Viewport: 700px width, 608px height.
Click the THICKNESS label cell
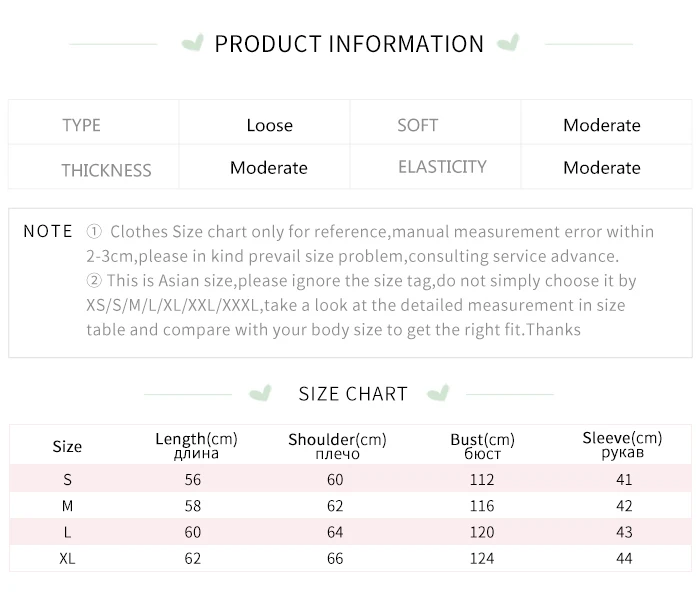(x=106, y=169)
